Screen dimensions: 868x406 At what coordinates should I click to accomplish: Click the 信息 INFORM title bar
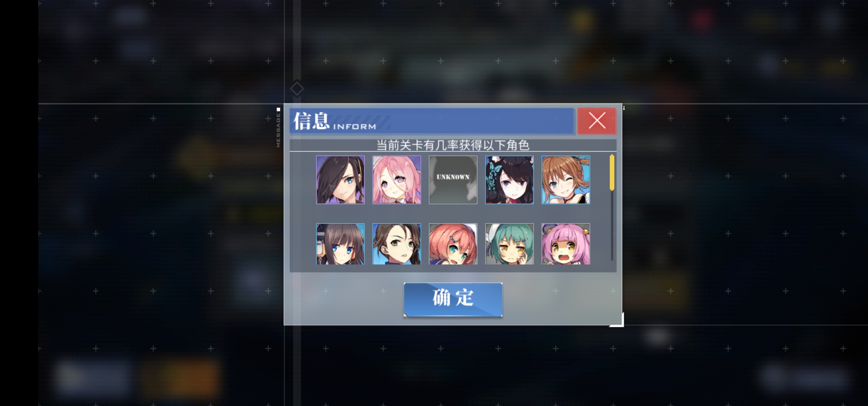432,121
